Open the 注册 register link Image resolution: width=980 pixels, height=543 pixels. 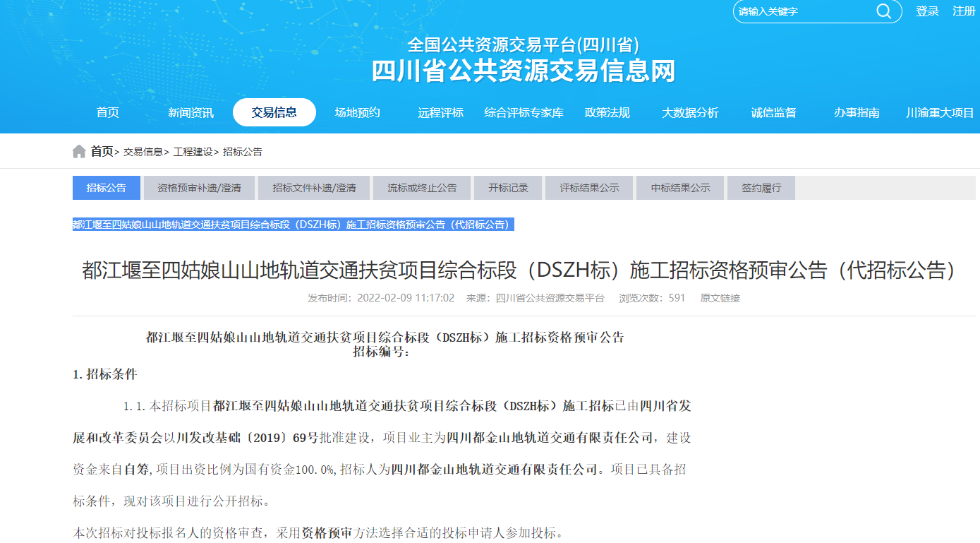964,11
